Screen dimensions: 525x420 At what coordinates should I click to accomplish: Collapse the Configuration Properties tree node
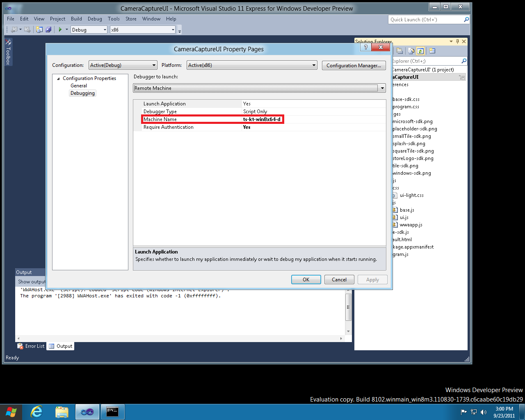58,78
